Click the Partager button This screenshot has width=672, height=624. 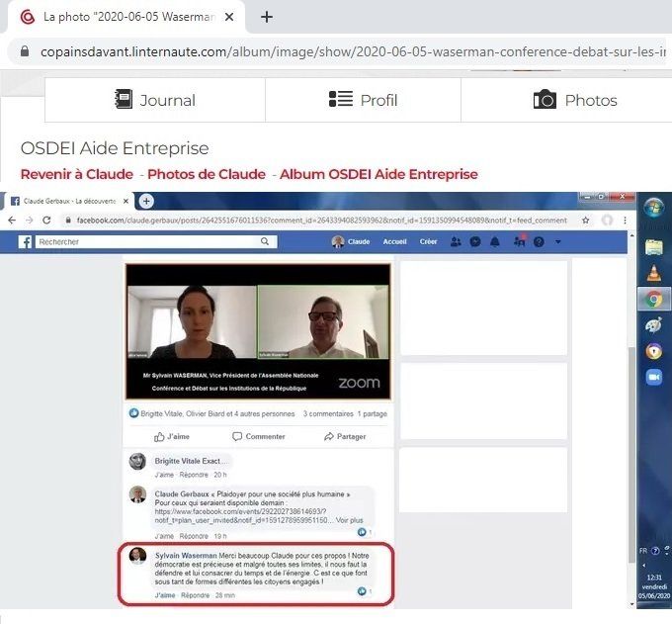coord(345,436)
